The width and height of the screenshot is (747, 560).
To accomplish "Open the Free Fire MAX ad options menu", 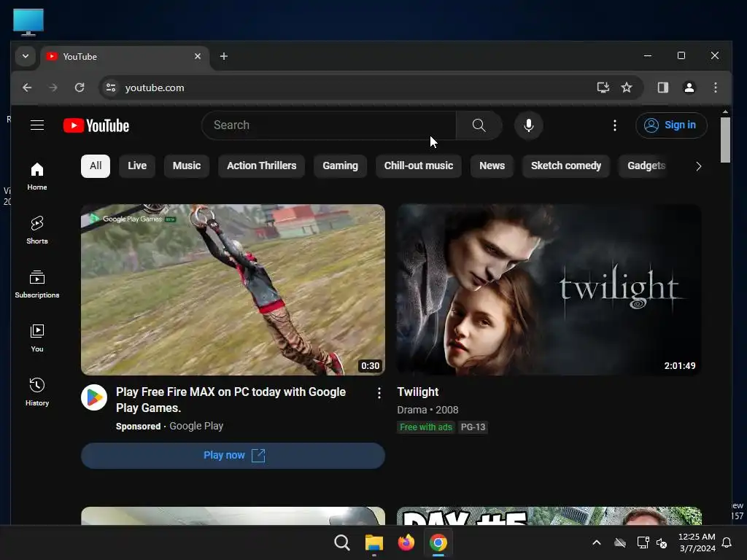I will tap(379, 393).
